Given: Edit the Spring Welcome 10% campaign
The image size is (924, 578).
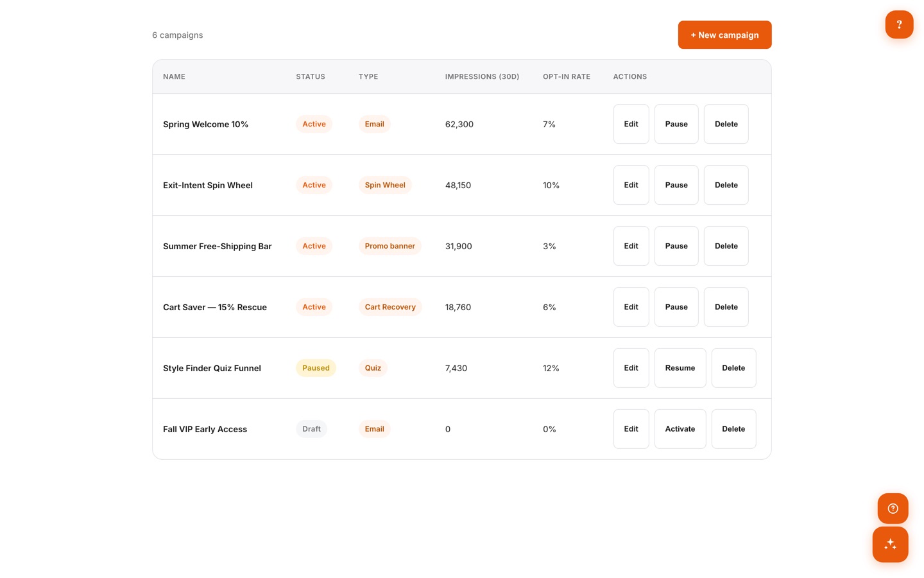Looking at the screenshot, I should point(631,124).
